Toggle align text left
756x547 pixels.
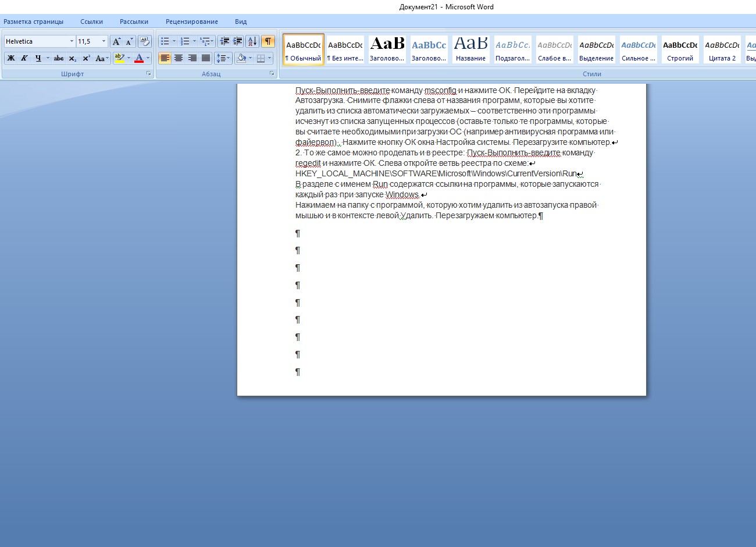[x=165, y=58]
